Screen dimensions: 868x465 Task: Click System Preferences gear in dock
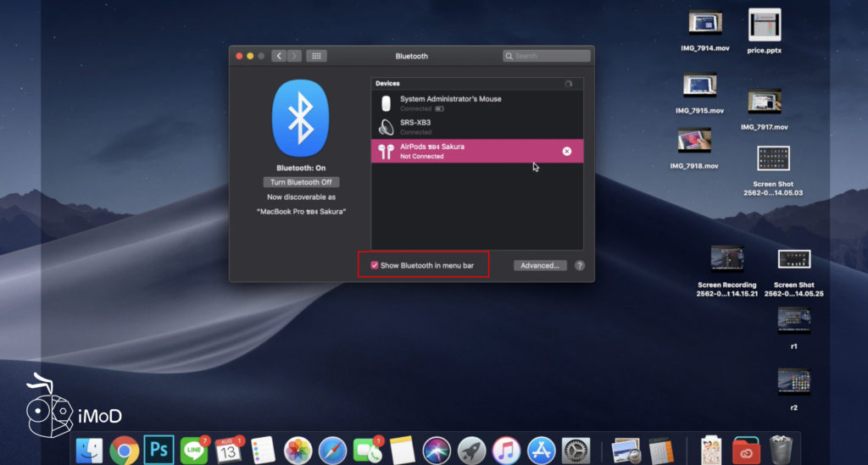(x=576, y=451)
